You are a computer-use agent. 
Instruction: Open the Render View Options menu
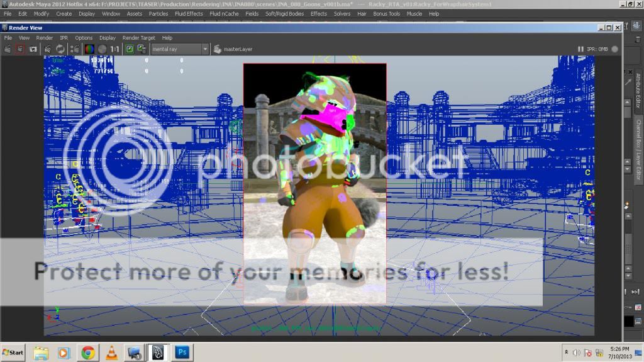click(84, 37)
